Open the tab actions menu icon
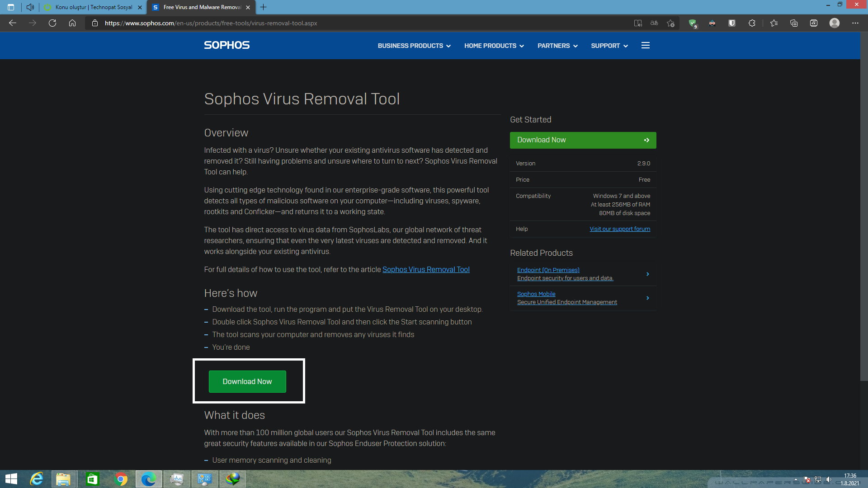This screenshot has height=488, width=868. click(x=11, y=7)
